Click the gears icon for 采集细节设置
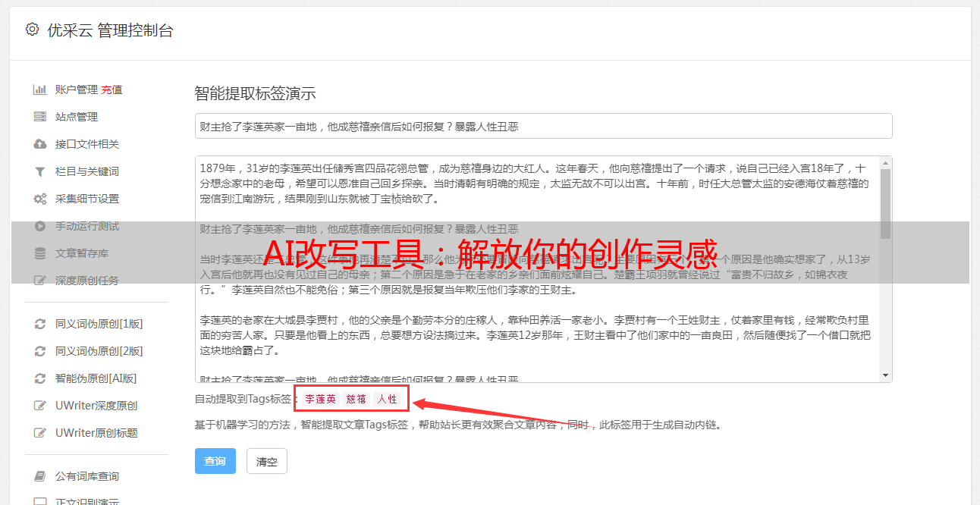 (x=40, y=199)
